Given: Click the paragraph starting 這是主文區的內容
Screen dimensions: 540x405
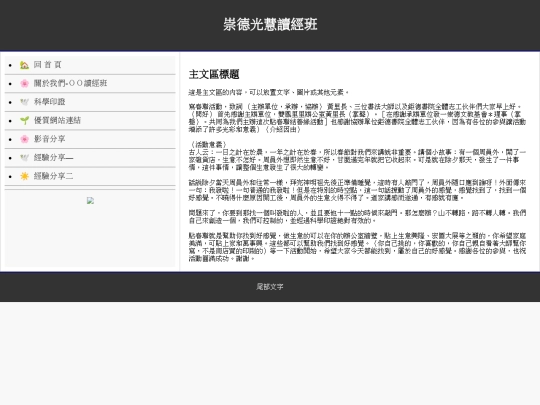Looking at the screenshot, I should 269,92.
